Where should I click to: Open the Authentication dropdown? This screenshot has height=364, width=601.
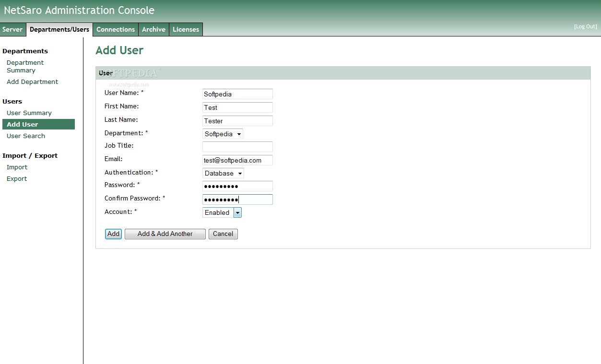[223, 173]
